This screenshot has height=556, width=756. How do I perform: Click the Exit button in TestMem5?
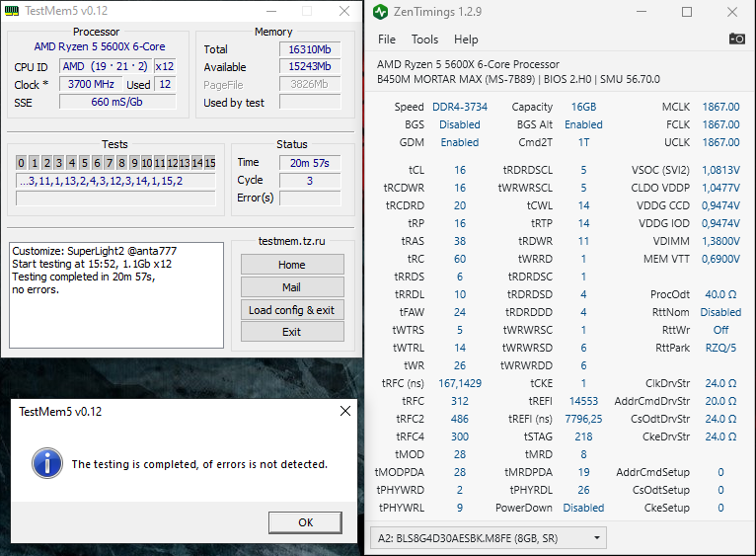click(292, 332)
